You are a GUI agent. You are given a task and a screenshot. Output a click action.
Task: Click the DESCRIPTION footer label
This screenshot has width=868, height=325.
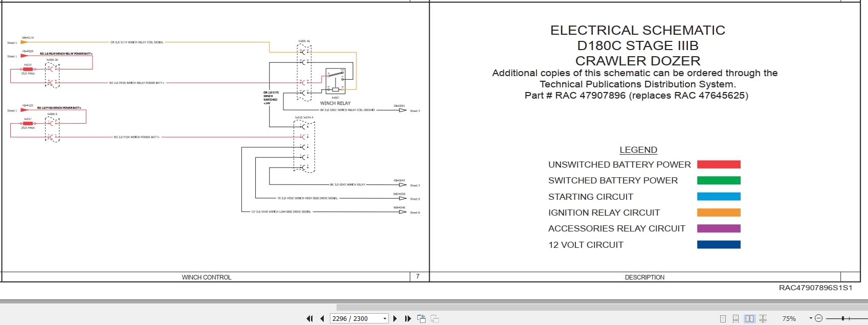coord(644,277)
